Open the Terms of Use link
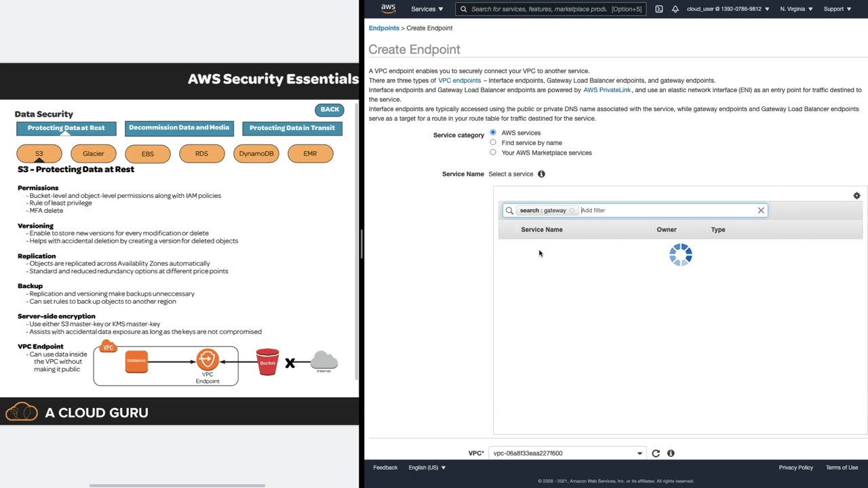The image size is (868, 488). click(842, 468)
